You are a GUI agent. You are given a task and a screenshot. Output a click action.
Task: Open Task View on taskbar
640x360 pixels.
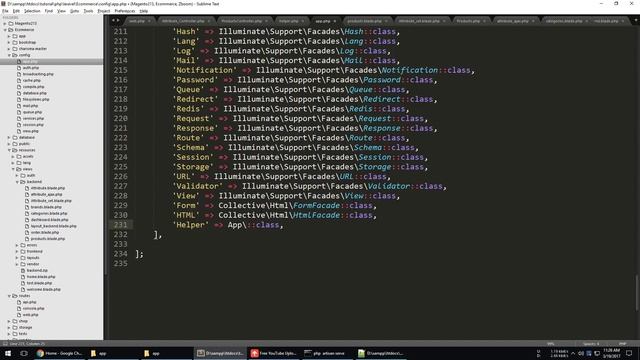click(x=24, y=353)
